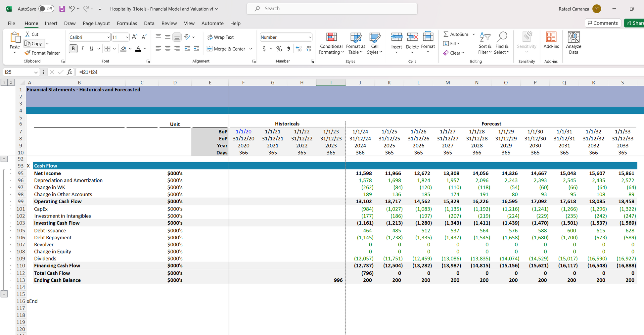The height and width of the screenshot is (335, 644).
Task: Click the Save icon in title bar
Action: point(62,9)
